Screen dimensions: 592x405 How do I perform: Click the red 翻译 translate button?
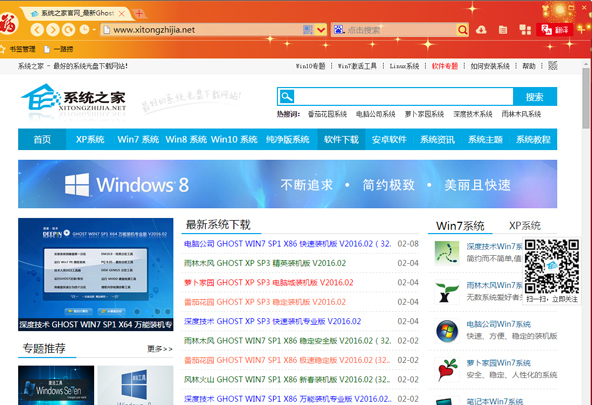point(555,29)
